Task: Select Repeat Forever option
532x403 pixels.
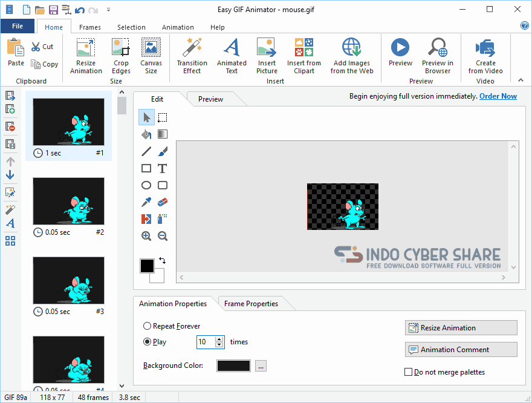Action: click(x=172, y=326)
